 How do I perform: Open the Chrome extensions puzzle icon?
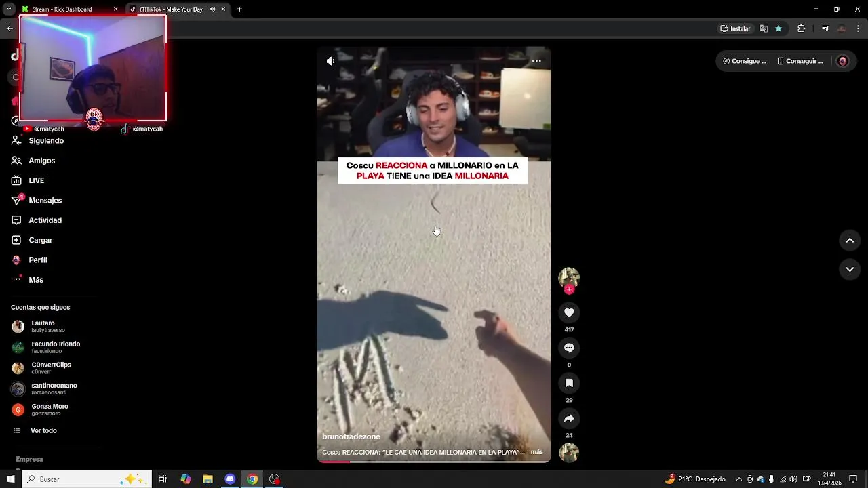coord(801,28)
